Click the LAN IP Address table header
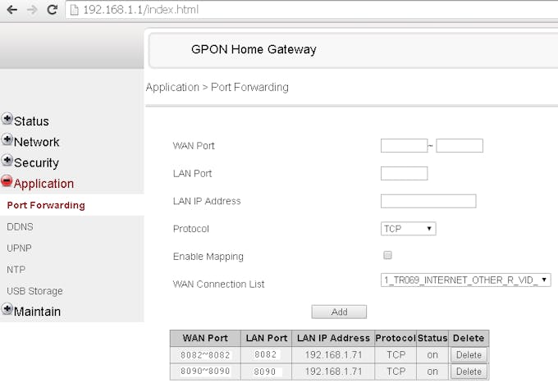The height and width of the screenshot is (392, 558). tap(333, 338)
